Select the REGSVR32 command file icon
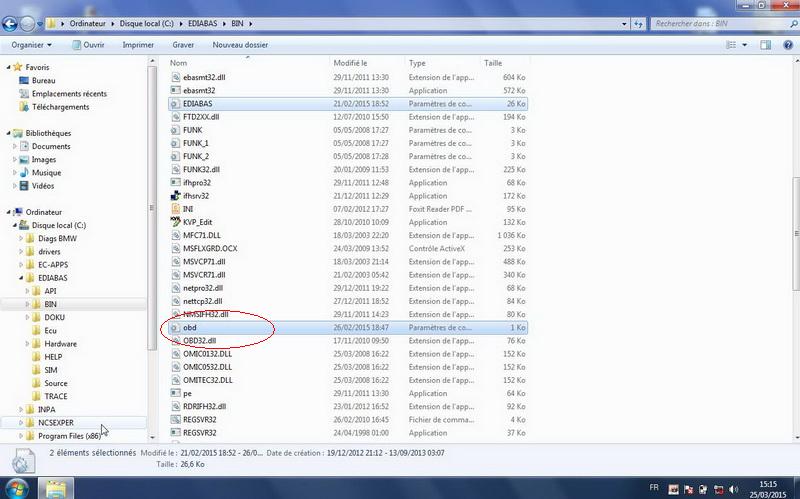Image resolution: width=800 pixels, height=499 pixels. click(x=176, y=419)
